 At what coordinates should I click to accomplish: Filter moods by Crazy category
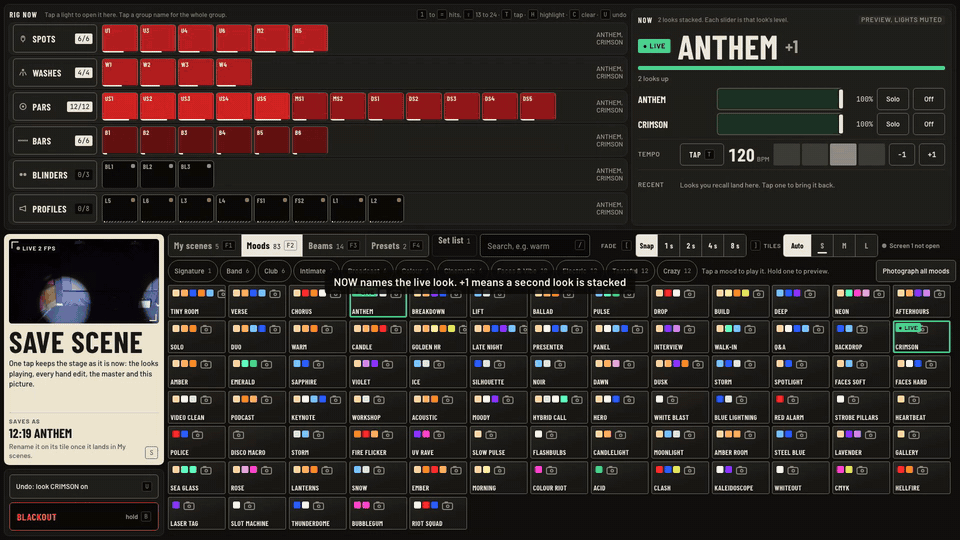(x=677, y=271)
